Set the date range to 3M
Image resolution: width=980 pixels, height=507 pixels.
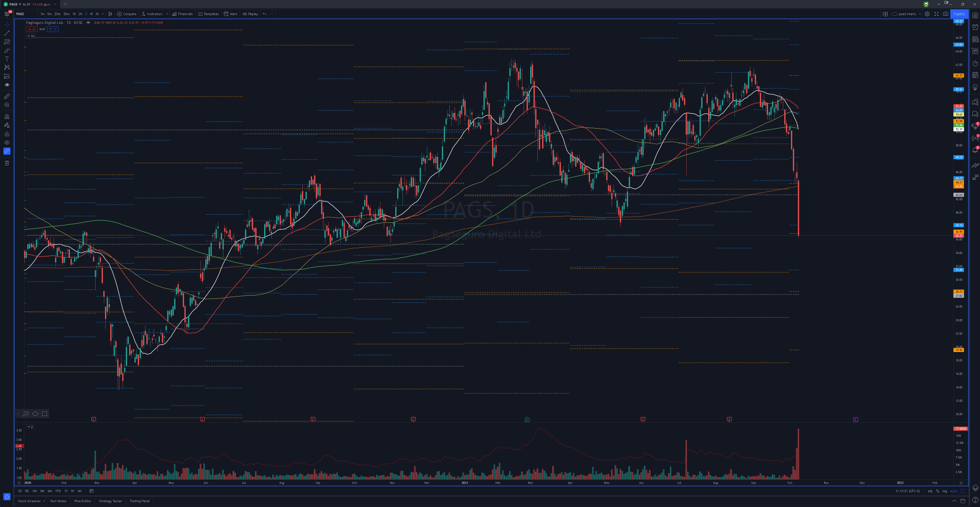42,491
